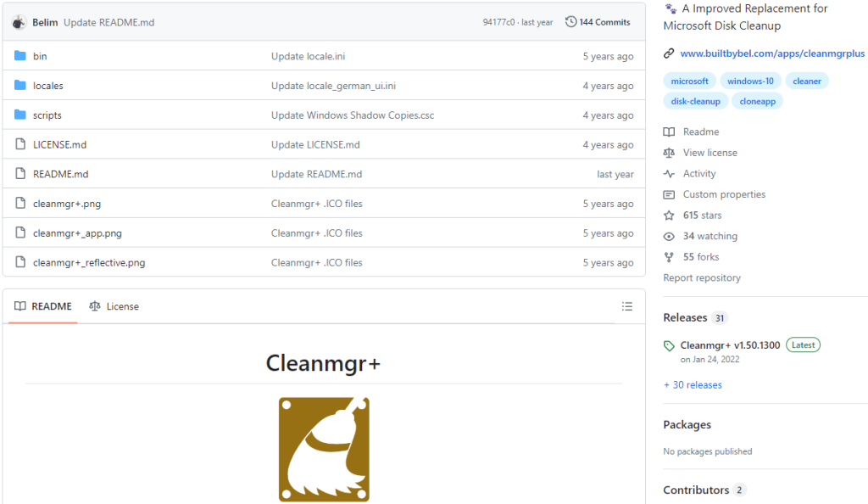Click the Belim author avatar
The height and width of the screenshot is (504, 868).
click(19, 22)
